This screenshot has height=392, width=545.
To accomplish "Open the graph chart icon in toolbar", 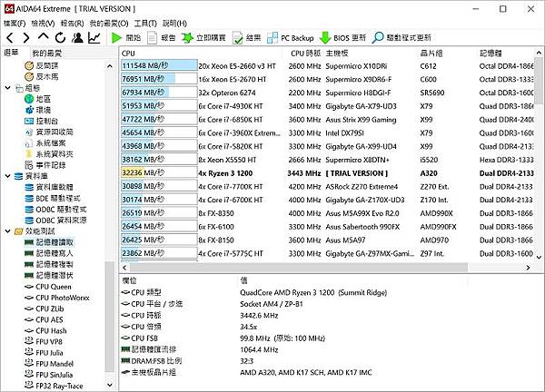I will pyautogui.click(x=94, y=37).
